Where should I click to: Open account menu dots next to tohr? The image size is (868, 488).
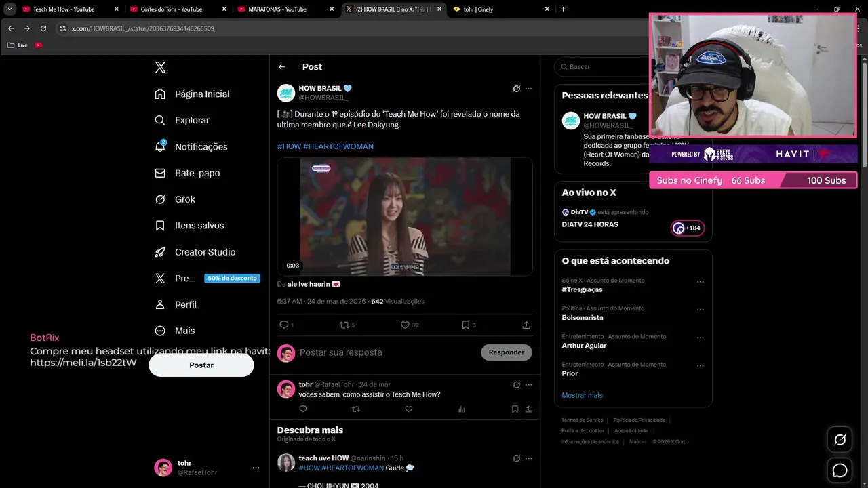pyautogui.click(x=256, y=468)
